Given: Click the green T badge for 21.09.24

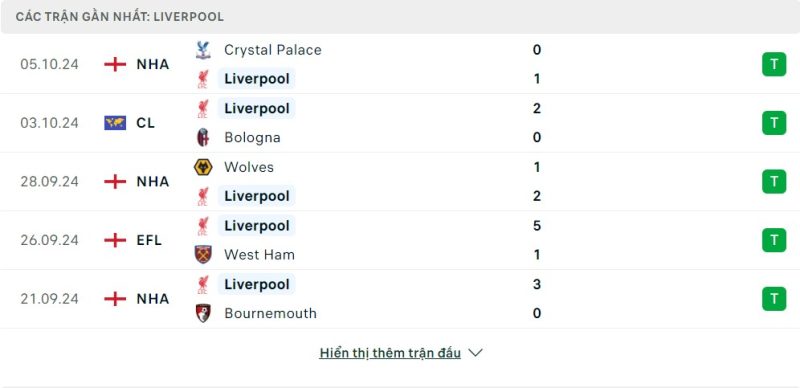Looking at the screenshot, I should coord(774,299).
